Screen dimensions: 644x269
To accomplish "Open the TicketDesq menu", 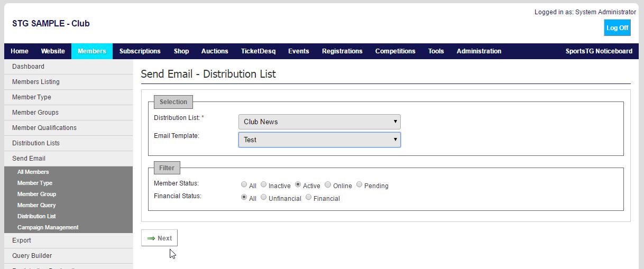I will 258,51.
